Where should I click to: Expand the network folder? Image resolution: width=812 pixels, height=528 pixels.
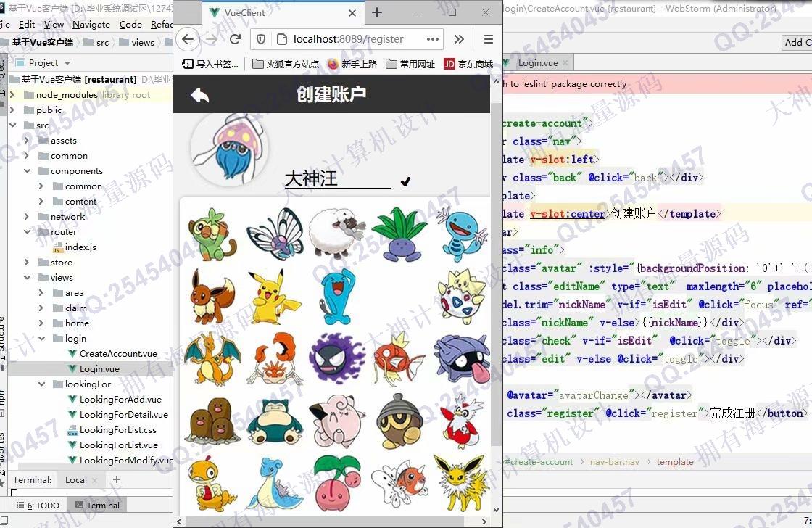26,217
